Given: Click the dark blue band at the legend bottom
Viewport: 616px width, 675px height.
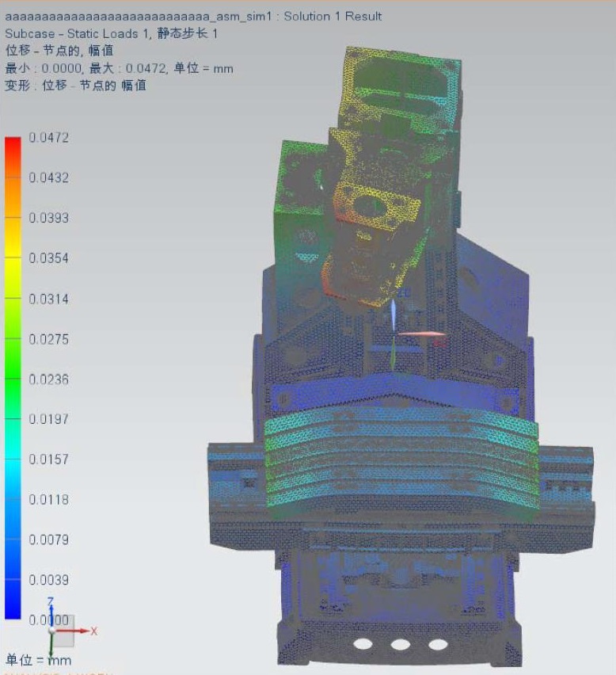Looking at the screenshot, I should point(13,602).
